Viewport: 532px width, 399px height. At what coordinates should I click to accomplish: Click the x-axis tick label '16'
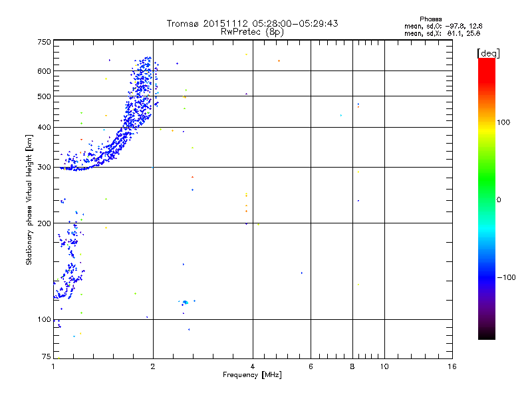[452, 366]
